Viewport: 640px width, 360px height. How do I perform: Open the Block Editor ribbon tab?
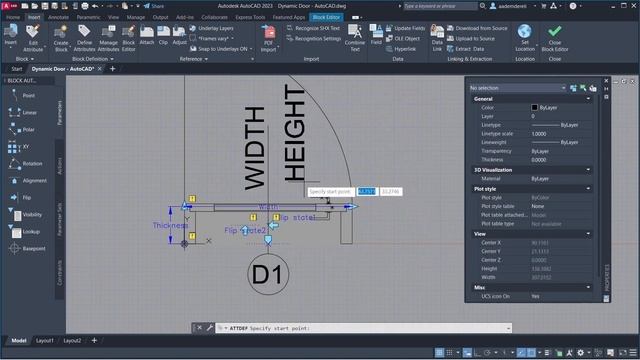pos(326,17)
